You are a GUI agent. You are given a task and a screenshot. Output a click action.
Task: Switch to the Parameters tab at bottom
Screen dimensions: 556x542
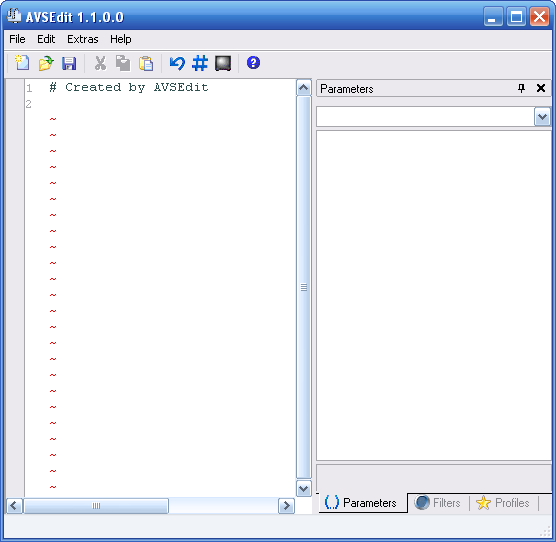click(x=363, y=503)
